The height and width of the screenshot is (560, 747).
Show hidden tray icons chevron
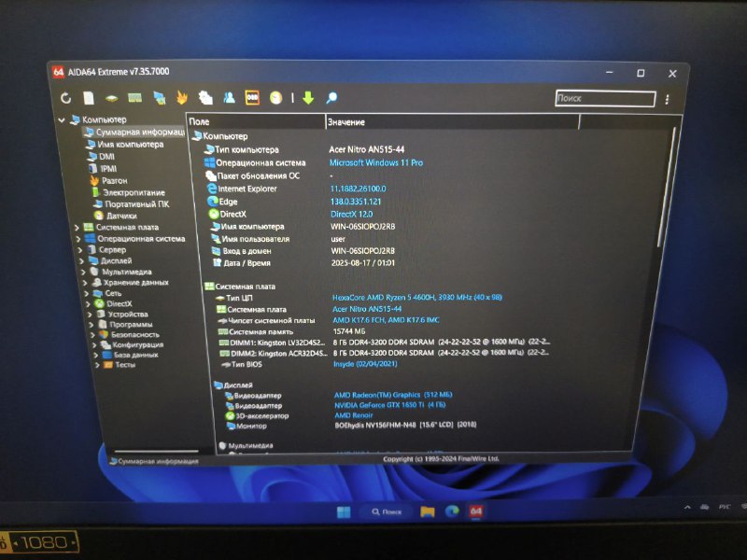(687, 508)
